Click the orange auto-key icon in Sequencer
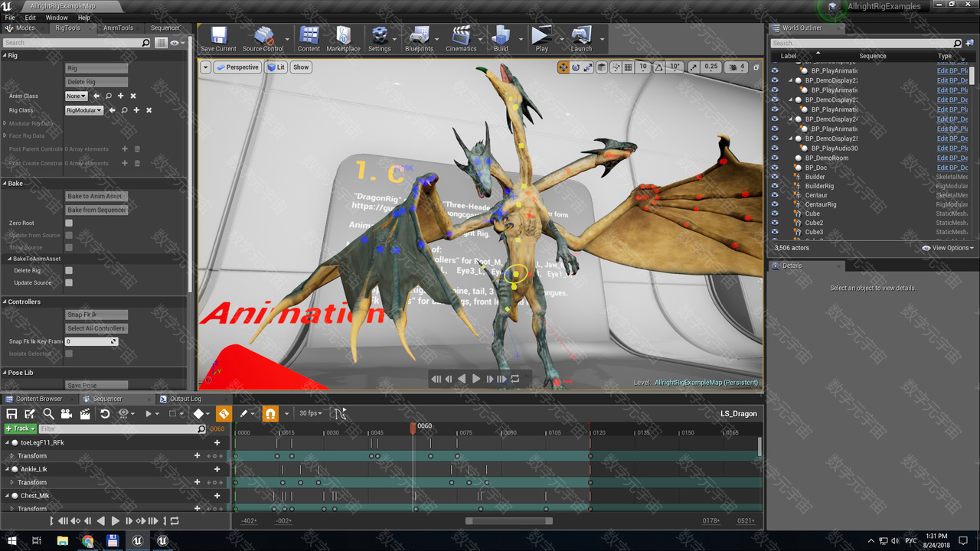The image size is (980, 551). [x=224, y=413]
